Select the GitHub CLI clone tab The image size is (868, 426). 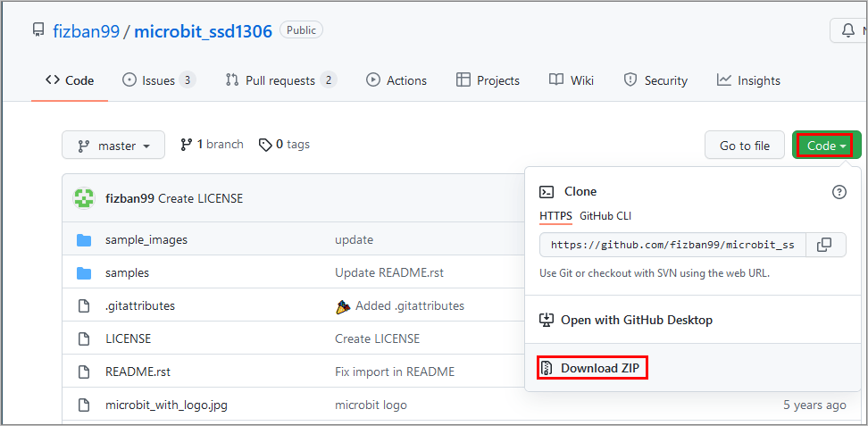point(605,216)
